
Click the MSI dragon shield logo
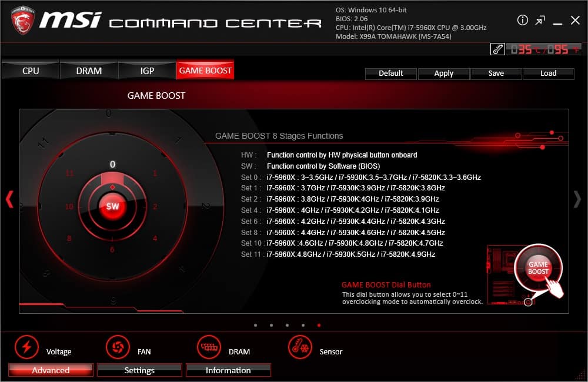coord(22,20)
